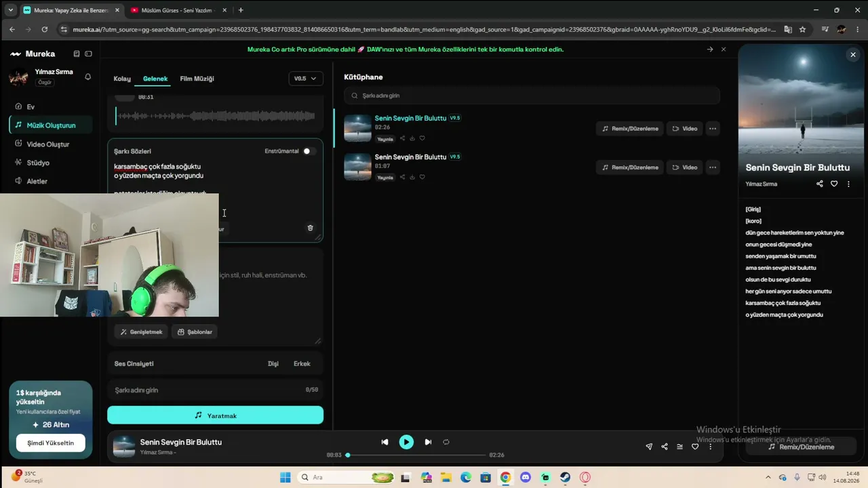Open more options in the song detail panel
The height and width of the screenshot is (488, 868).
(848, 184)
